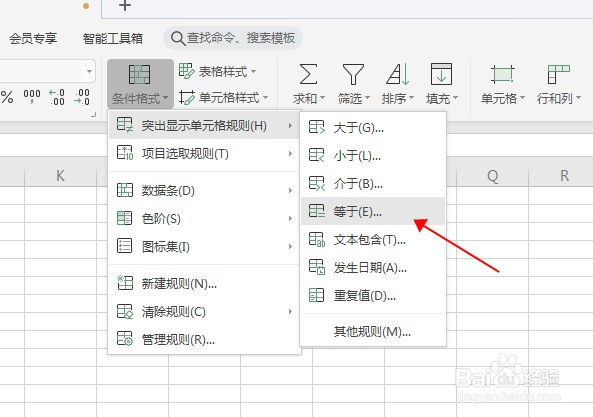Click the 求和 sigma sum icon
593x417 pixels.
pyautogui.click(x=308, y=74)
